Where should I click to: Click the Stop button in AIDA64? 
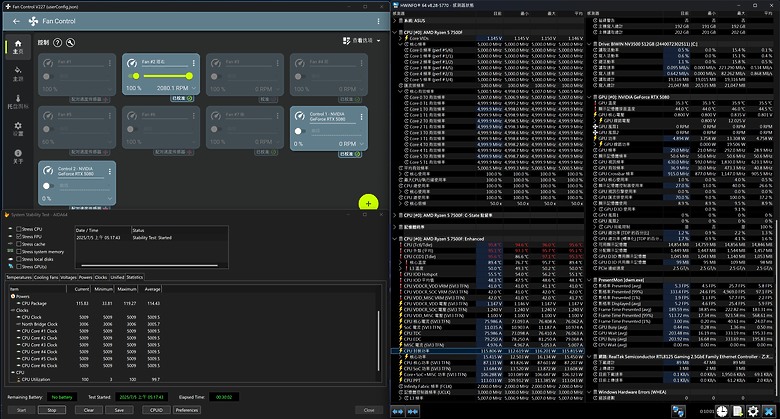point(52,410)
